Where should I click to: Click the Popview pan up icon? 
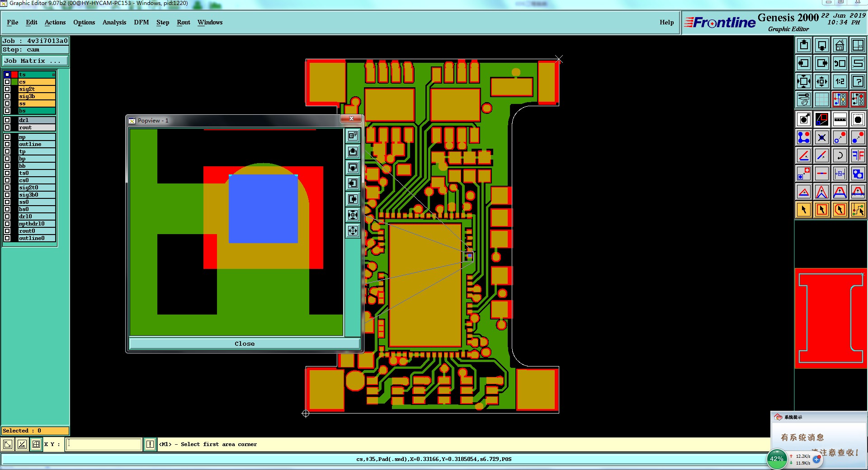353,151
